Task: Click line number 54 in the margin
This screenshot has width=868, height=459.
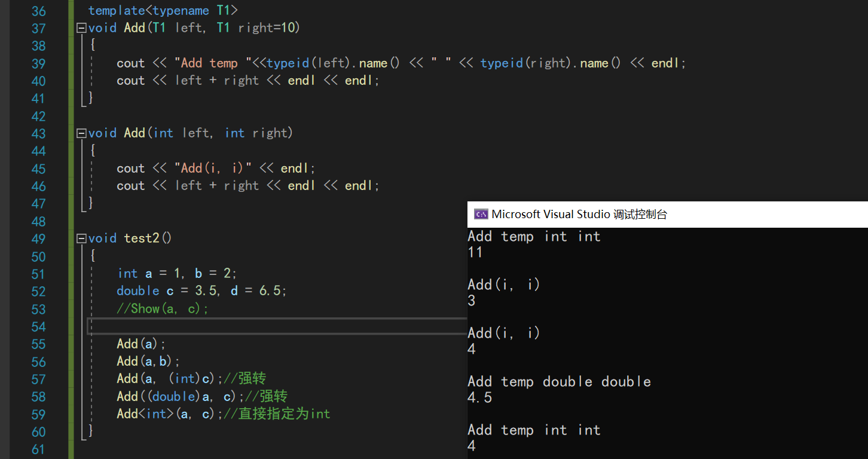Action: click(38, 326)
